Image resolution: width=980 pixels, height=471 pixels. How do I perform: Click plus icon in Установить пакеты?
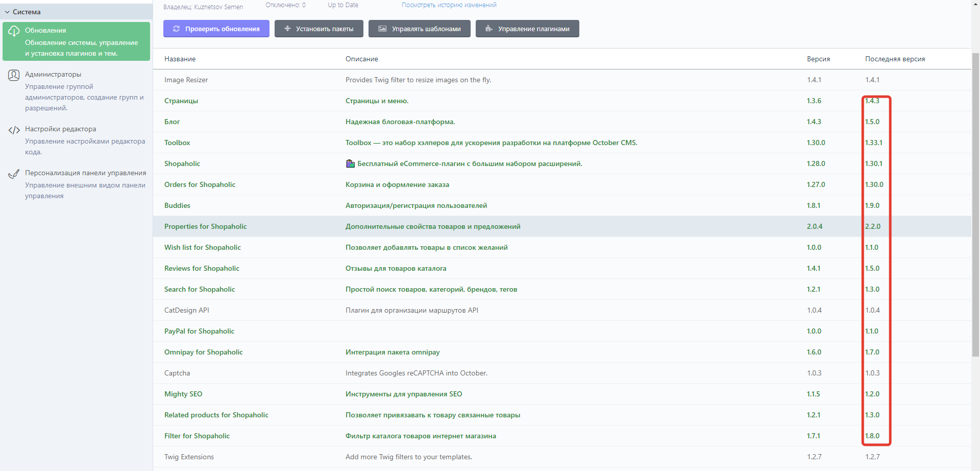click(287, 29)
